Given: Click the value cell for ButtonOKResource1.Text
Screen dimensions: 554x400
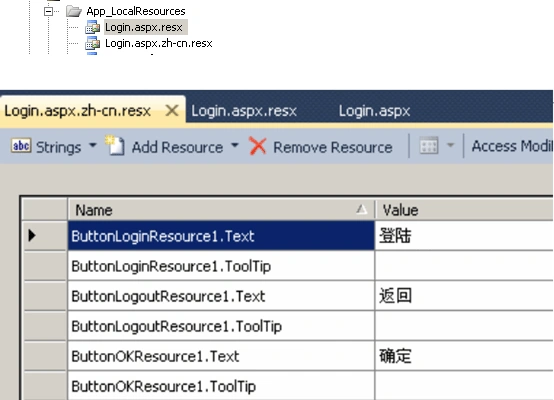Looking at the screenshot, I should click(464, 356).
